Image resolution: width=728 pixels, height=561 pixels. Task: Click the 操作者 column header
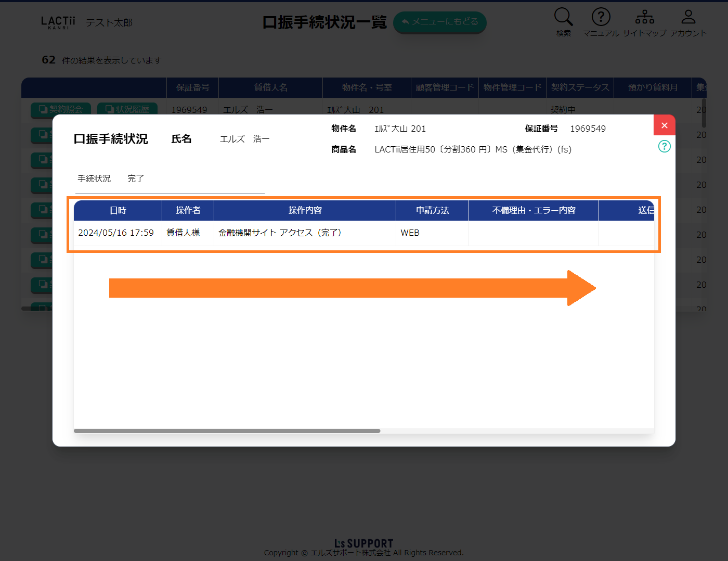point(188,210)
